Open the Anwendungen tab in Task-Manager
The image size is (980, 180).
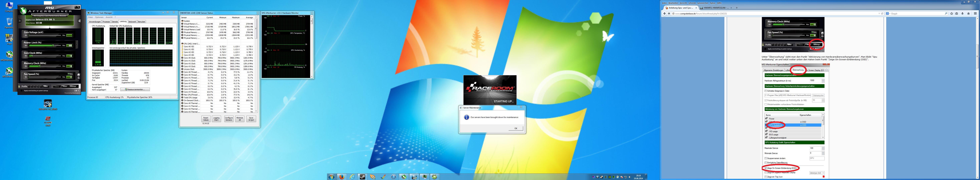95,22
